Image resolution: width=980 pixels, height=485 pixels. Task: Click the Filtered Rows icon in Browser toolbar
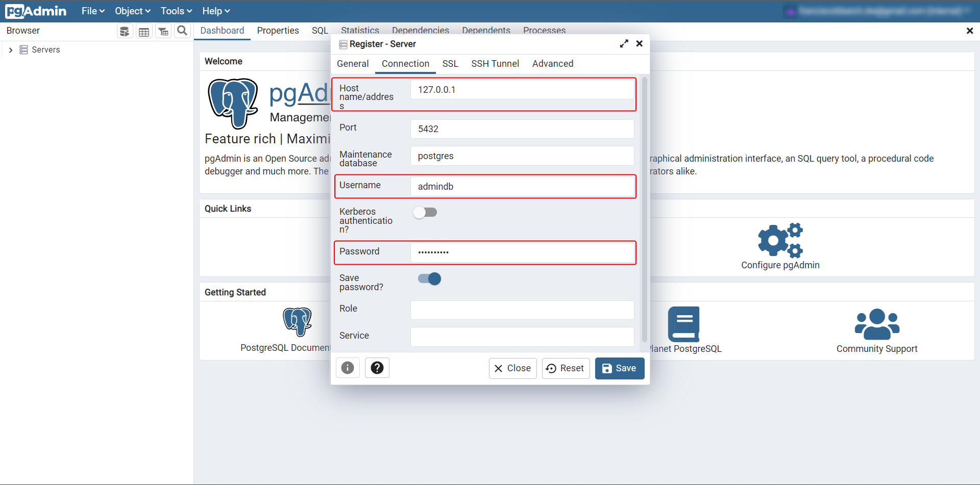(163, 31)
